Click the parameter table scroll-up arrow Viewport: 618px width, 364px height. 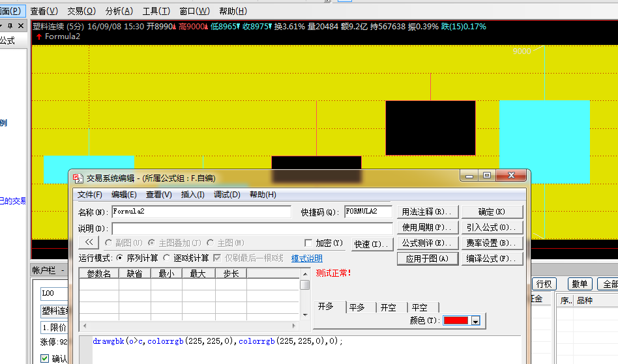coord(305,274)
